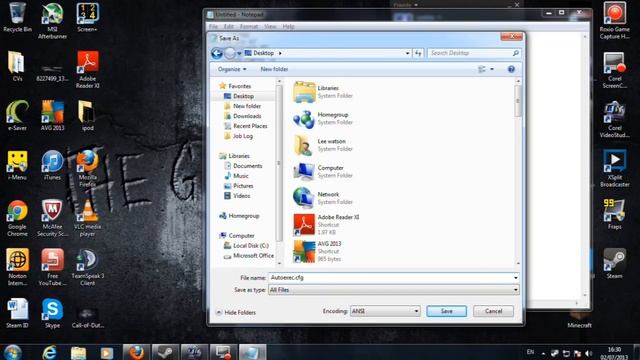Screen dimensions: 640x360
Task: Select the TeamSpeak 3 Client desktop icon
Action: tap(87, 267)
